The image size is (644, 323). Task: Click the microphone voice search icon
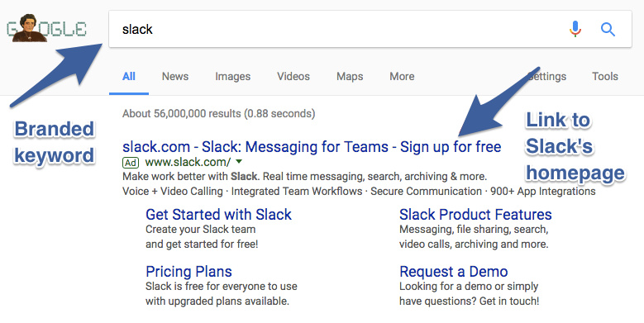575,29
